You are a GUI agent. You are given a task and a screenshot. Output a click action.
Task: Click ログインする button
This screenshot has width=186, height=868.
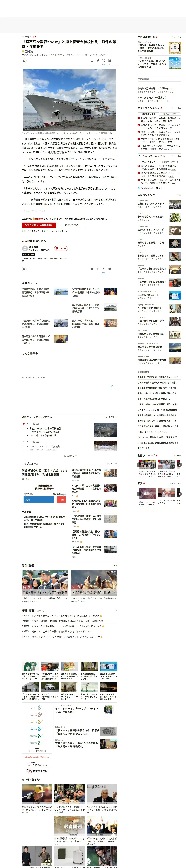pyautogui.click(x=72, y=225)
